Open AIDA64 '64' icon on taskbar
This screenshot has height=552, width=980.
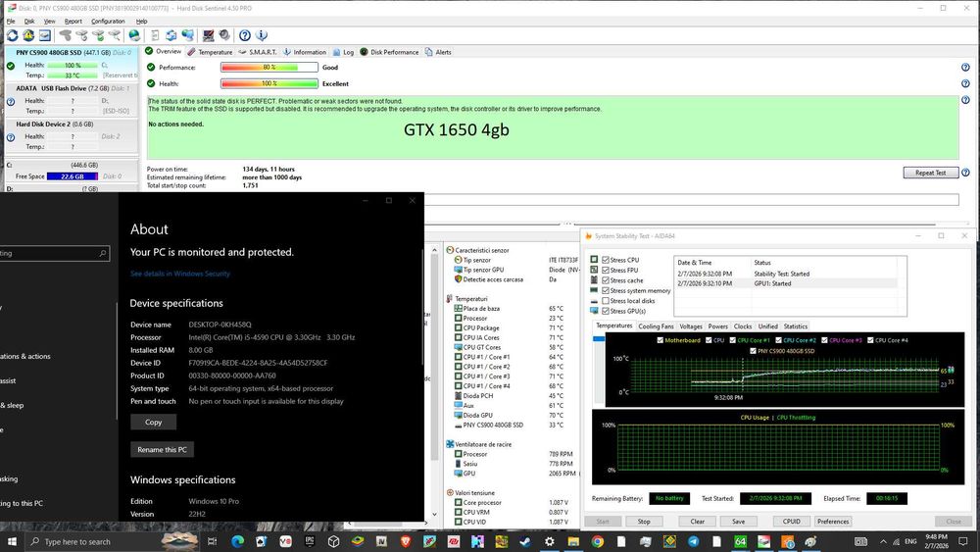741,541
